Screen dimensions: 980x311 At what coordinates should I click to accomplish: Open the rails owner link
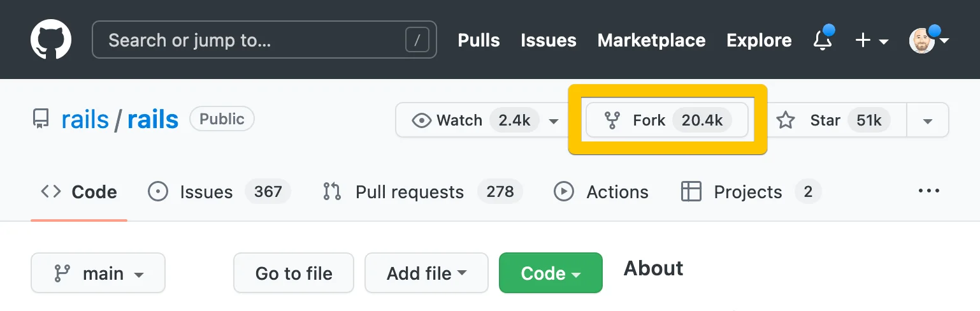(x=85, y=120)
